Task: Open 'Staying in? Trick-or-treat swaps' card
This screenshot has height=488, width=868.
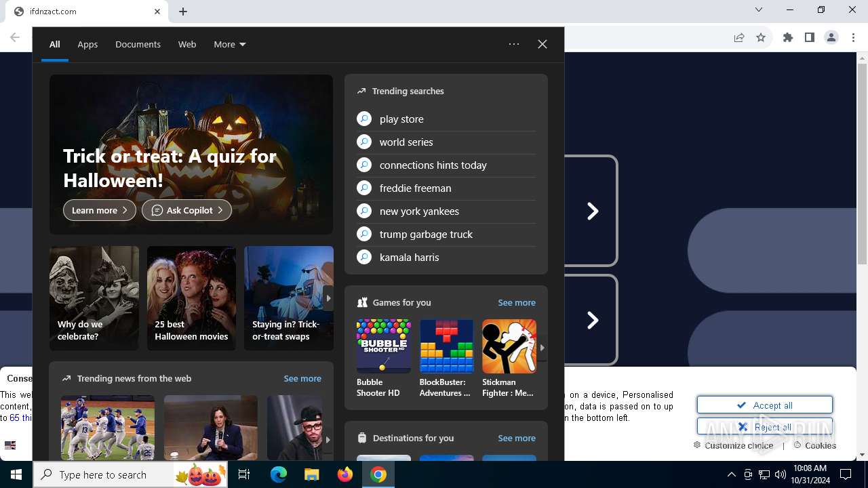Action: point(289,298)
